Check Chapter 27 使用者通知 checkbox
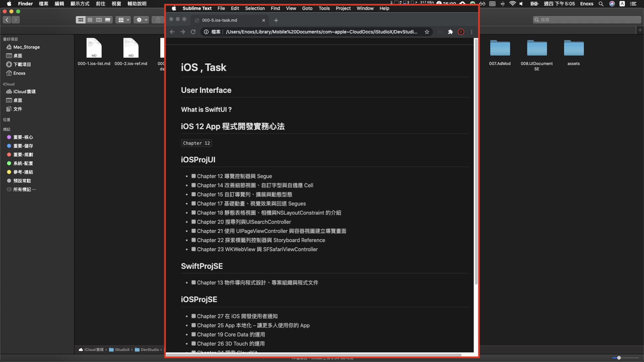This screenshot has width=644, height=362. click(194, 316)
